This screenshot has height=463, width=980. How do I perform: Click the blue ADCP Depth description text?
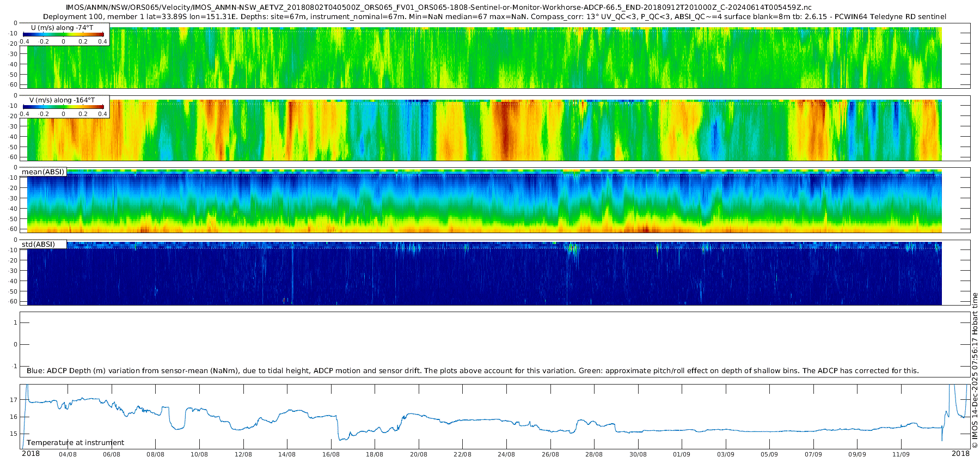tap(473, 371)
